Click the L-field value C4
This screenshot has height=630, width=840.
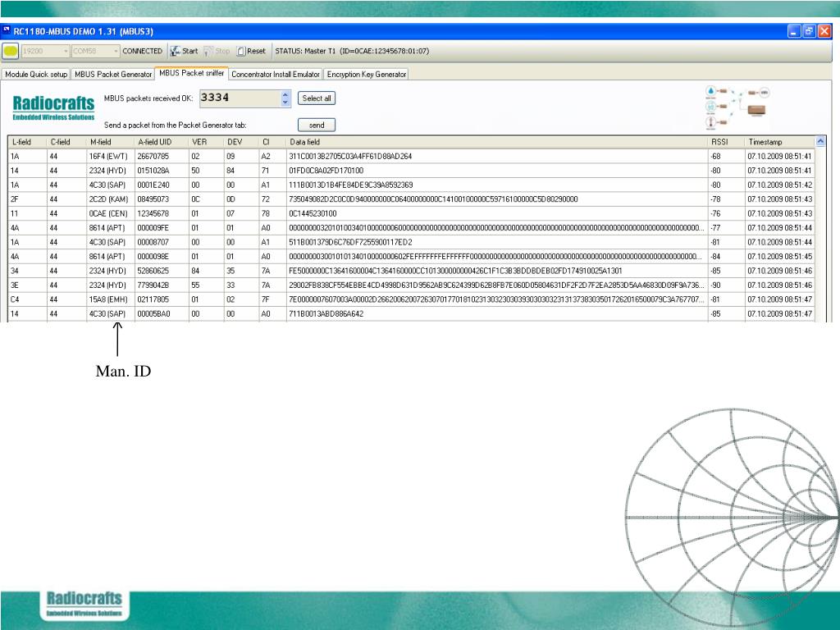click(x=27, y=299)
